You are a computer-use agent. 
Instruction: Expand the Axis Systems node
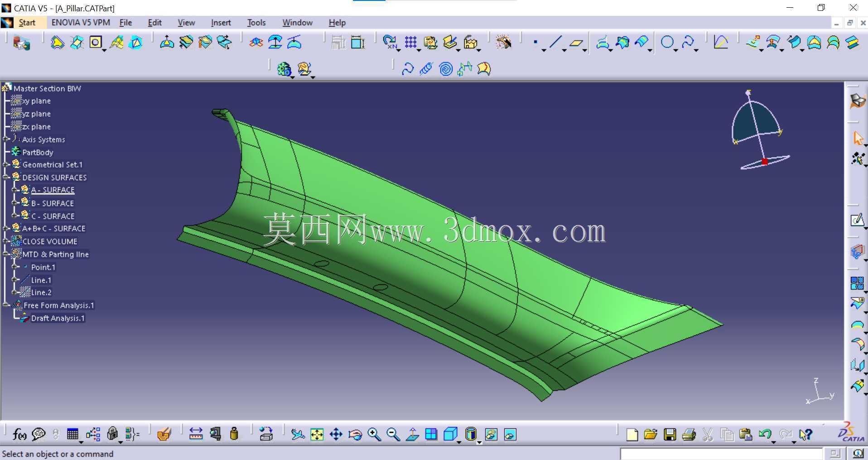coord(6,139)
